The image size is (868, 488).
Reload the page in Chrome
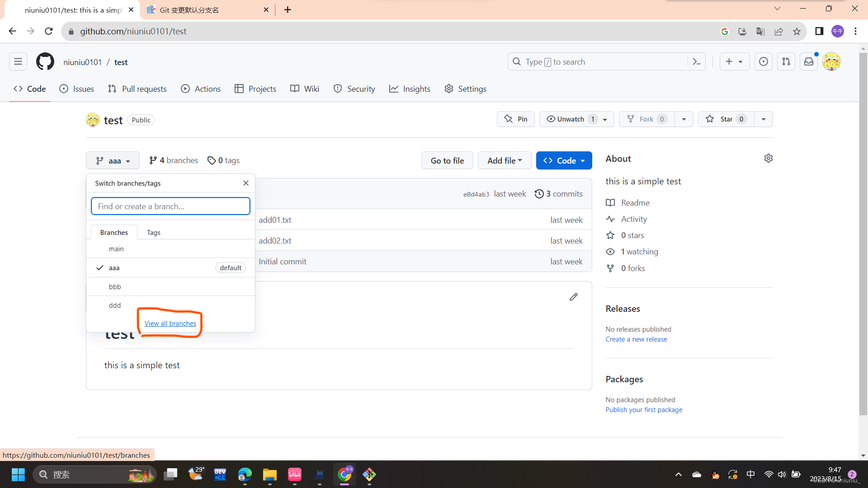click(49, 31)
